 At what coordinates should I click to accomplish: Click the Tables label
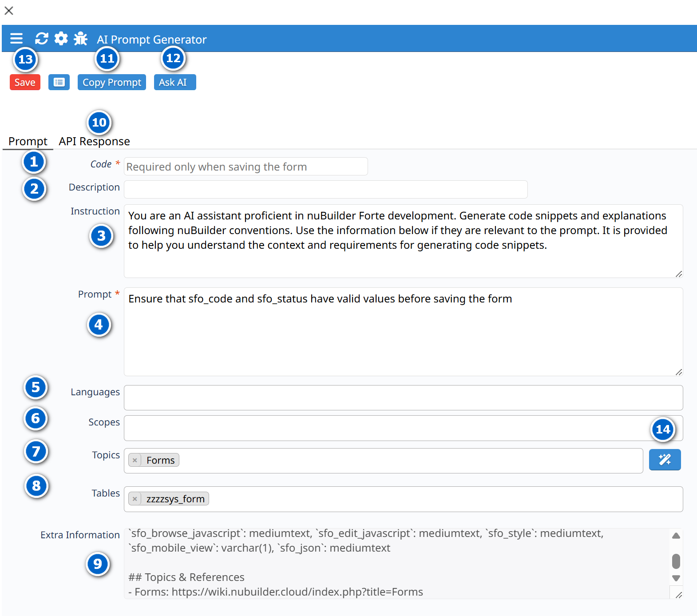tap(106, 493)
